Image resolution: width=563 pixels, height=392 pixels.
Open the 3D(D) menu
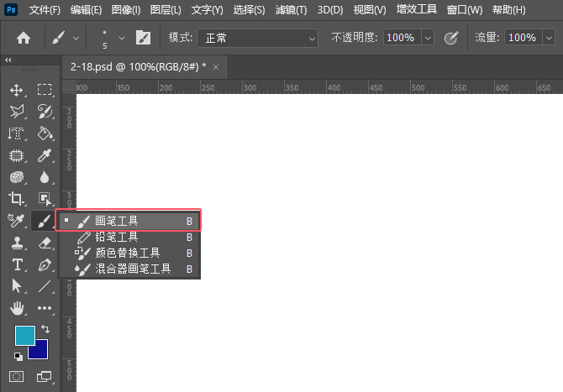(x=330, y=10)
